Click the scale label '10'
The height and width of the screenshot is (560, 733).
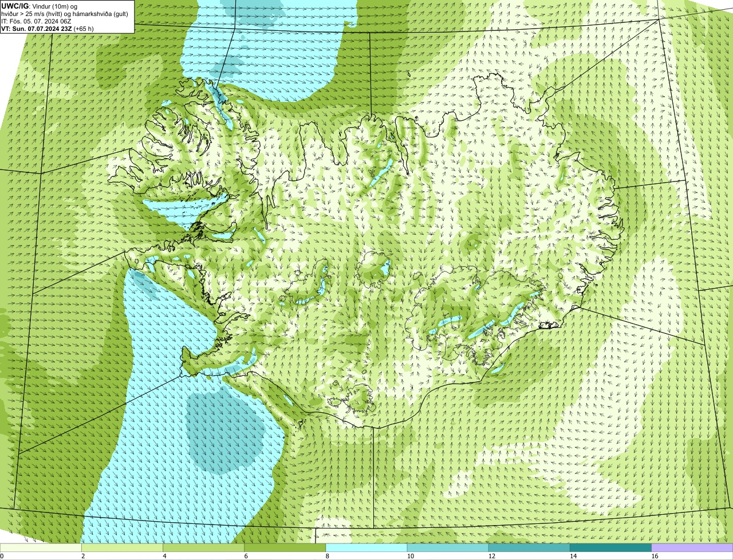pos(410,556)
